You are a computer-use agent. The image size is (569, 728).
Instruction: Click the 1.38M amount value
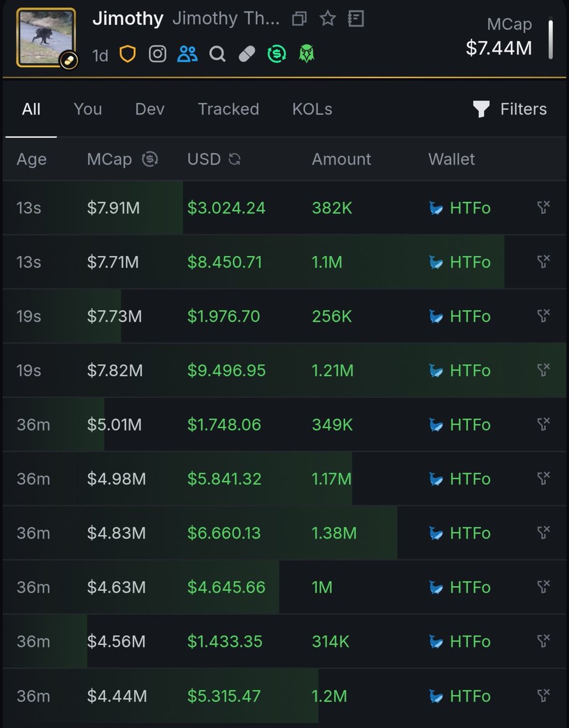(x=334, y=533)
